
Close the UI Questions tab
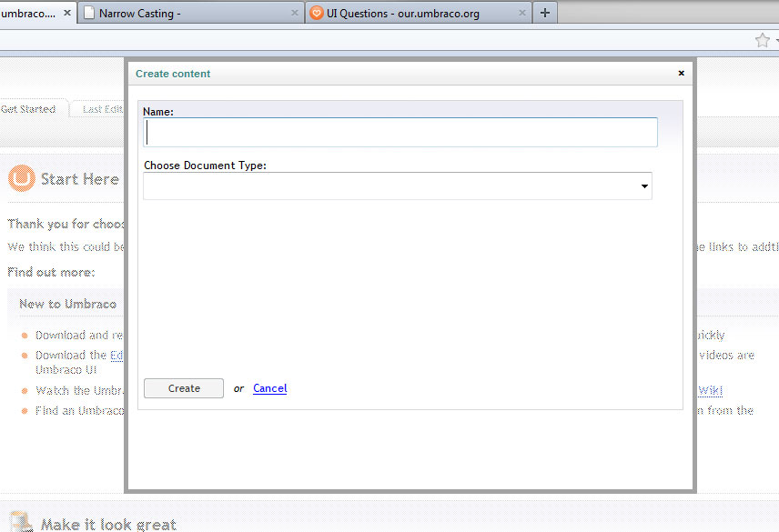[x=522, y=14]
